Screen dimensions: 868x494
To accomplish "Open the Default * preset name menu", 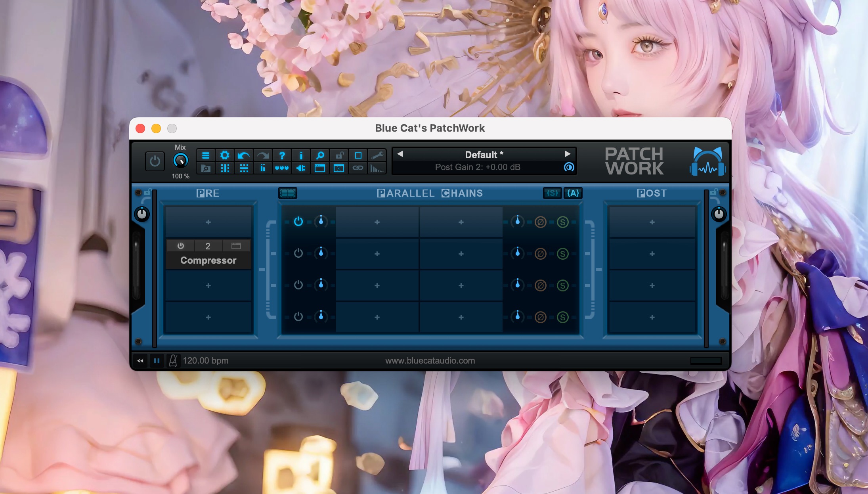I will pyautogui.click(x=484, y=155).
